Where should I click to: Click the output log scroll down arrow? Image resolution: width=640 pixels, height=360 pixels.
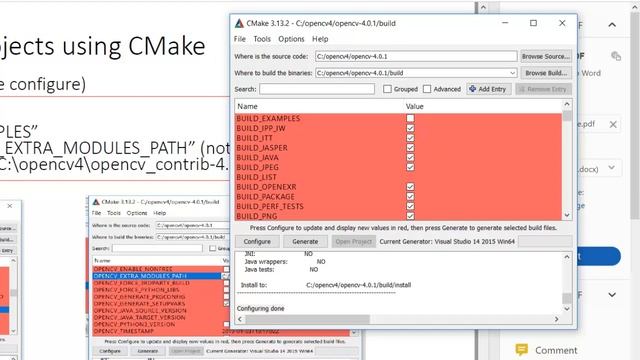point(567,309)
